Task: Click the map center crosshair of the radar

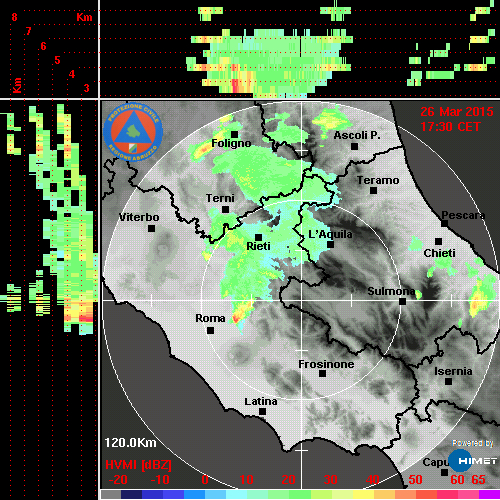Action: 302,300
